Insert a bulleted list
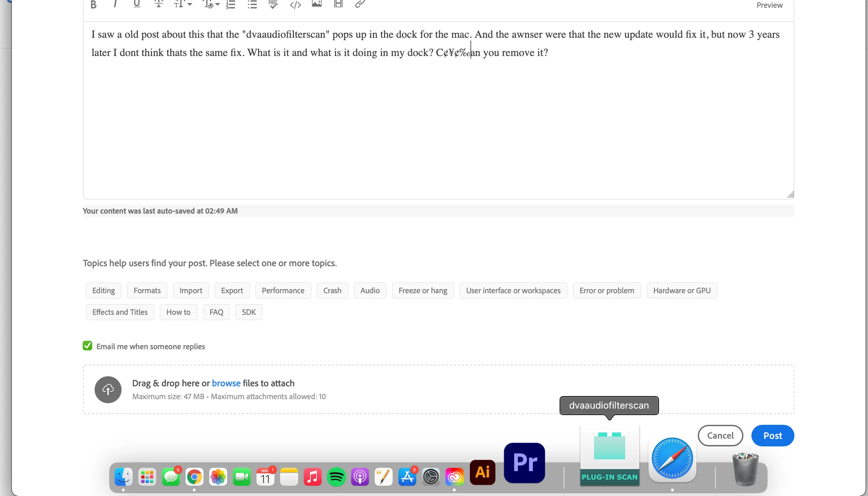The height and width of the screenshot is (496, 868). click(x=252, y=4)
